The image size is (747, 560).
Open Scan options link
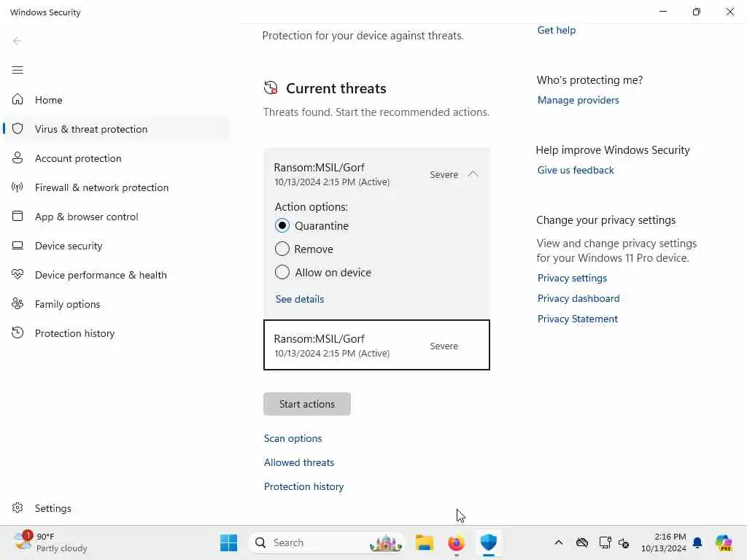point(293,438)
